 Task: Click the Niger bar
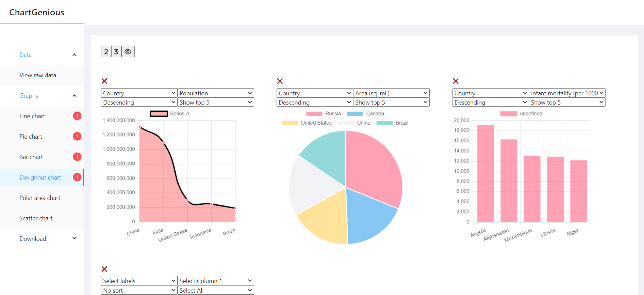click(579, 191)
